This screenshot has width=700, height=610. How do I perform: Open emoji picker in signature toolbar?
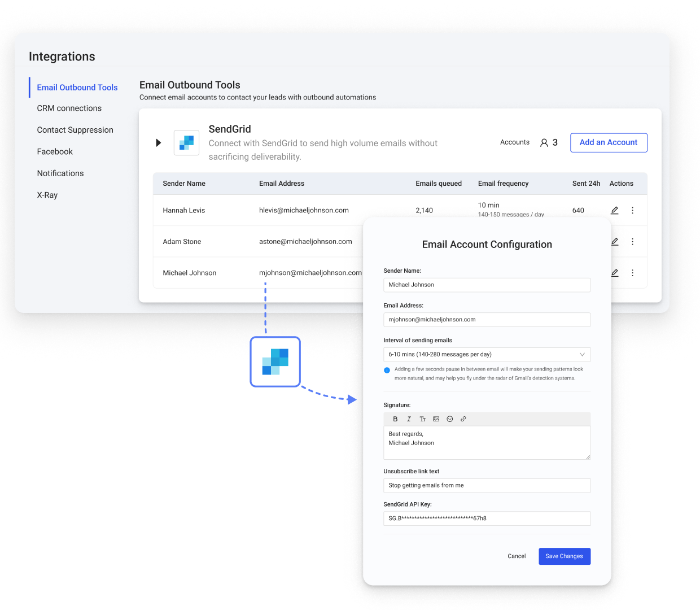450,419
